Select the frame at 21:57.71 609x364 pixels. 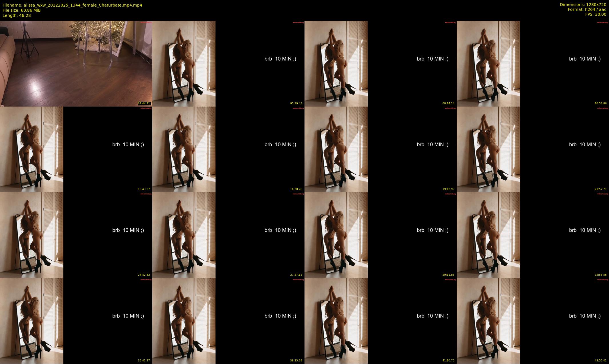pos(533,149)
